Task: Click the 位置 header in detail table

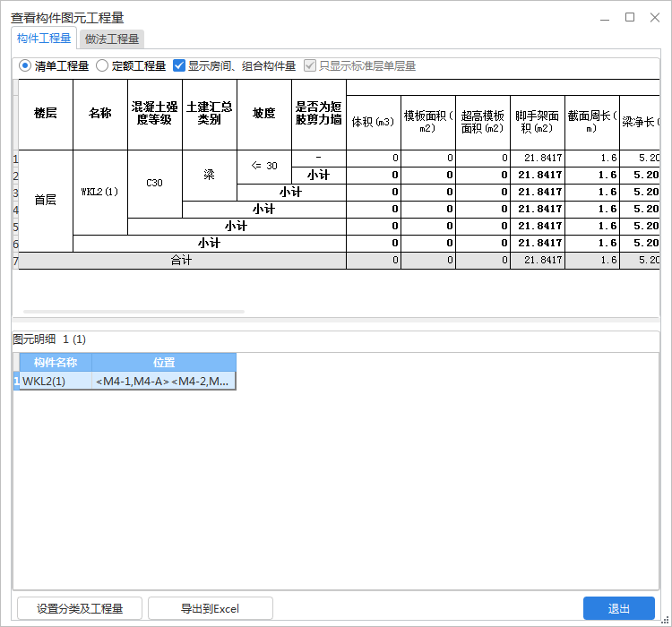Action: [164, 363]
